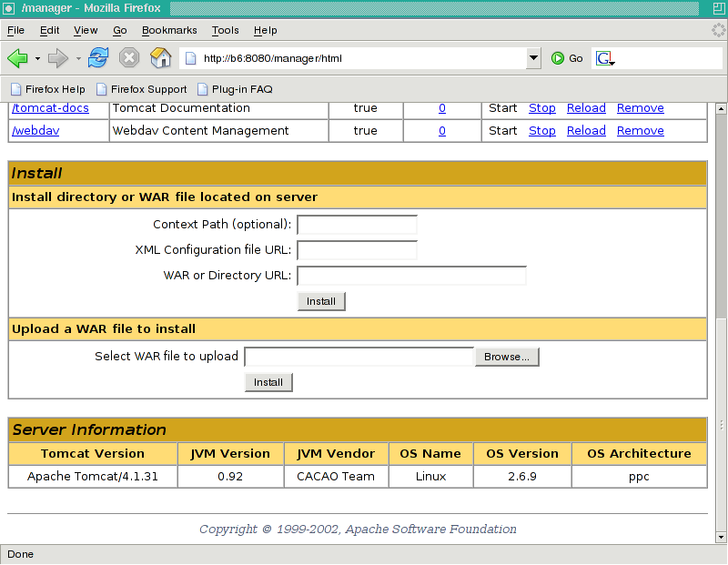Remove the /tomcat-docs application
728x565 pixels.
coord(641,108)
